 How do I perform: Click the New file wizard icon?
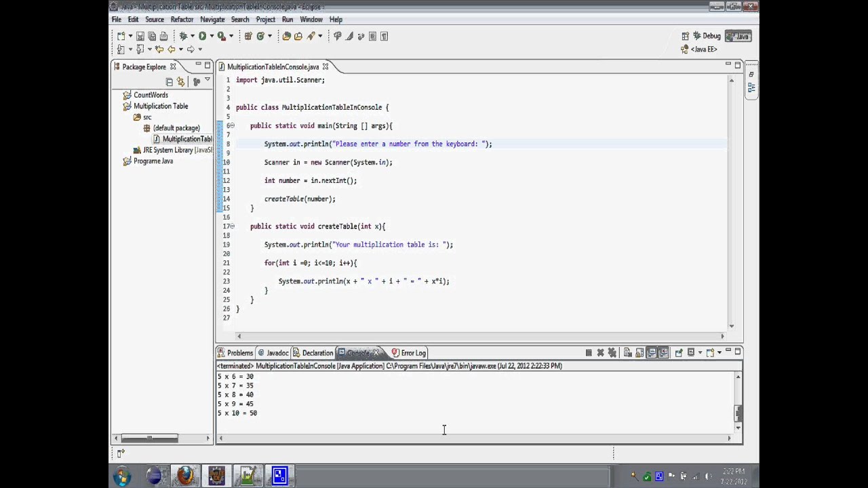(x=121, y=36)
